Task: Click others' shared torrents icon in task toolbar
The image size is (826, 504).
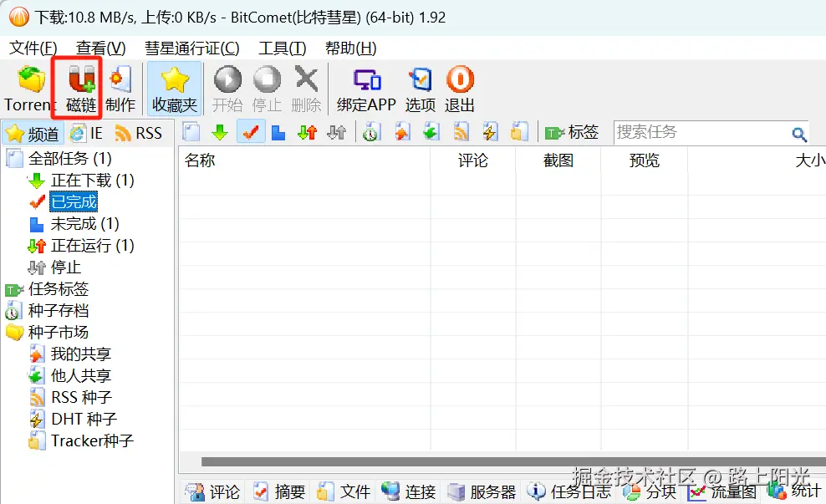Action: point(431,132)
